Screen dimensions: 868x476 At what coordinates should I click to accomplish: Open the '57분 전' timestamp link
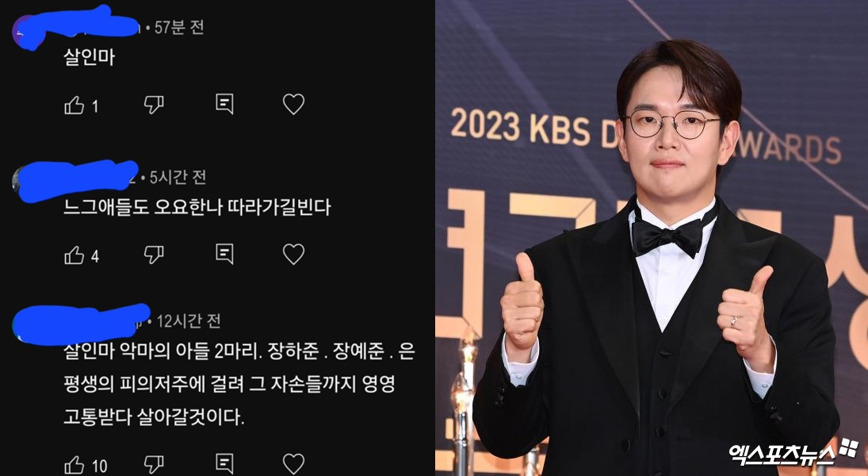179,27
